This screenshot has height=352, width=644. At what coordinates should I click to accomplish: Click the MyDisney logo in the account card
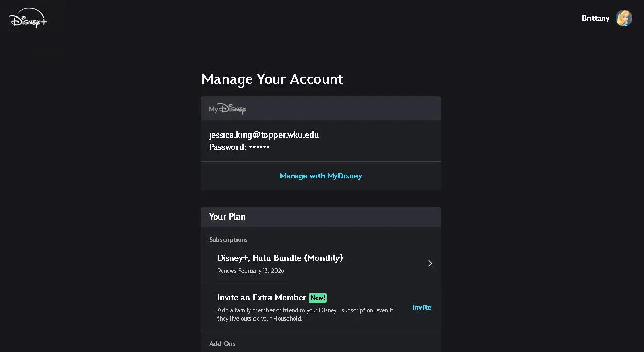coord(227,109)
